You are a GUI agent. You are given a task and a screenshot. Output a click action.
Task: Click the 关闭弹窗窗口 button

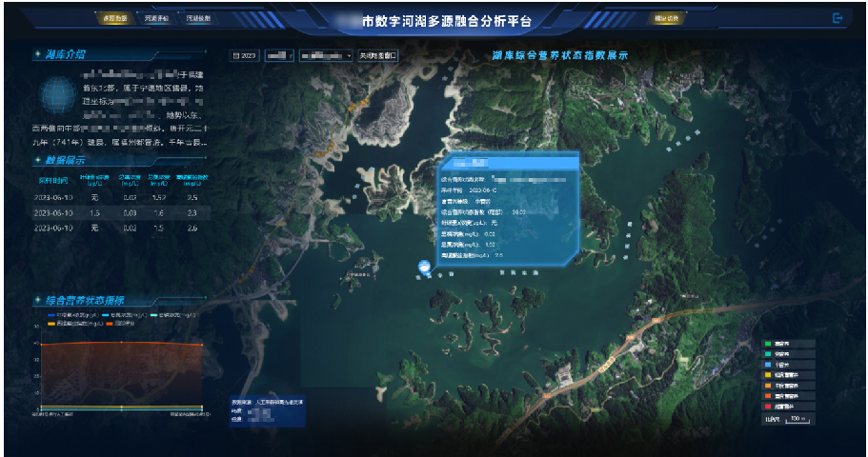pos(378,56)
